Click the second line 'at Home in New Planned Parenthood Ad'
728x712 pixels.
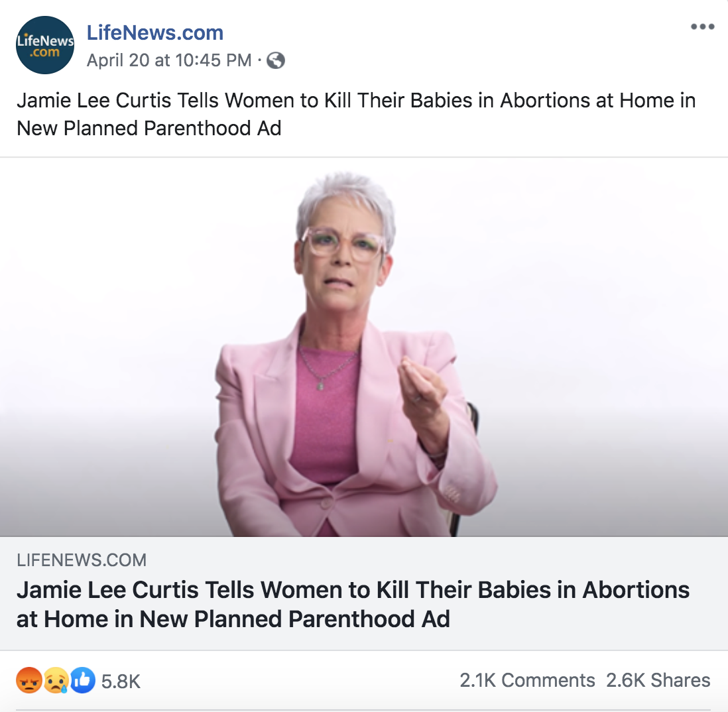pyautogui.click(x=233, y=619)
